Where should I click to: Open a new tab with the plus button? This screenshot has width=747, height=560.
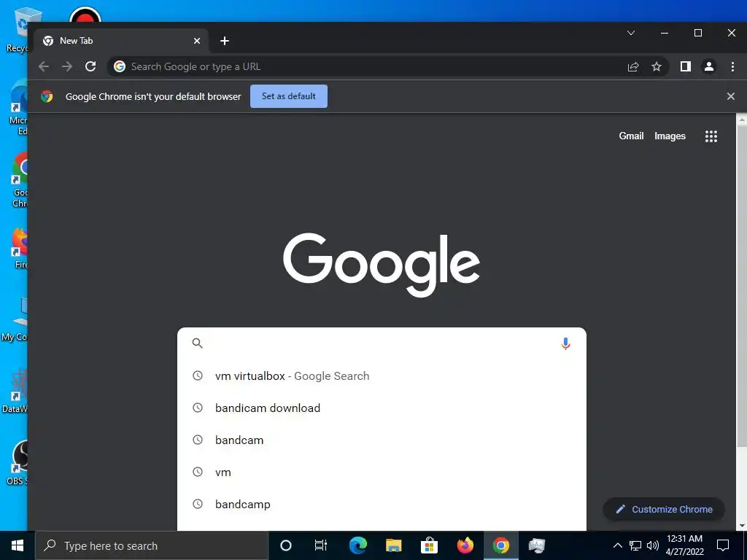[x=225, y=41]
